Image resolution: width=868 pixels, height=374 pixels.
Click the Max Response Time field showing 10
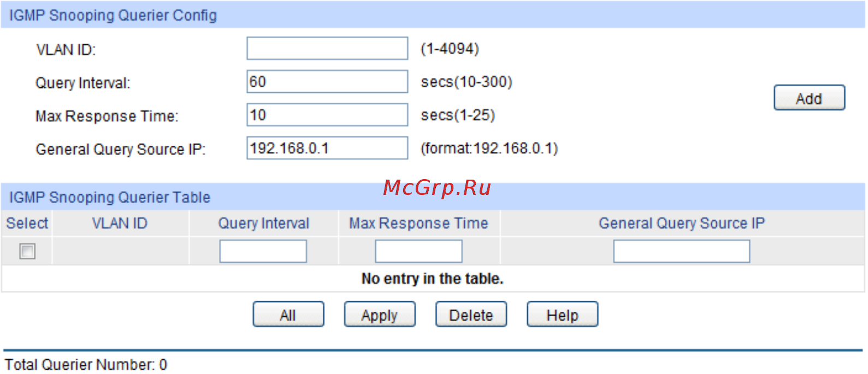click(327, 115)
